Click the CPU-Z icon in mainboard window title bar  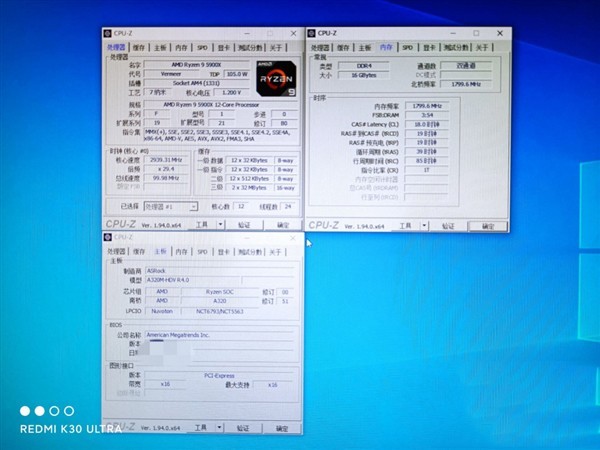[x=108, y=237]
